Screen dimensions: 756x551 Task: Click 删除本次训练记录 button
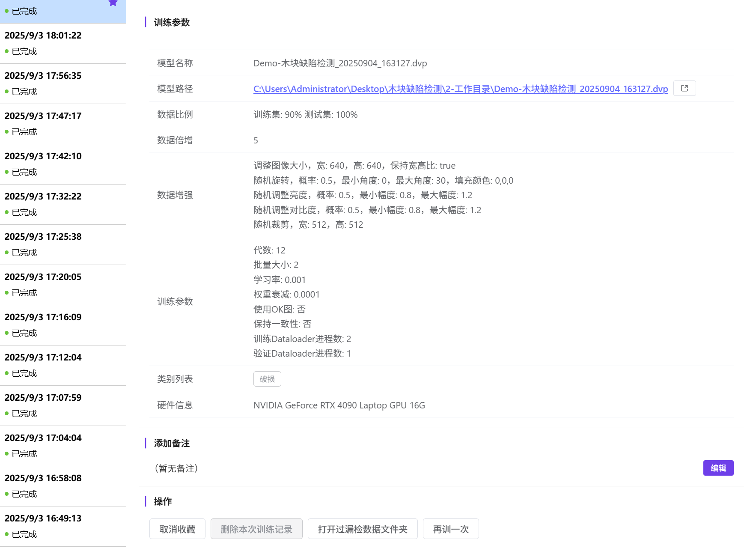click(256, 529)
